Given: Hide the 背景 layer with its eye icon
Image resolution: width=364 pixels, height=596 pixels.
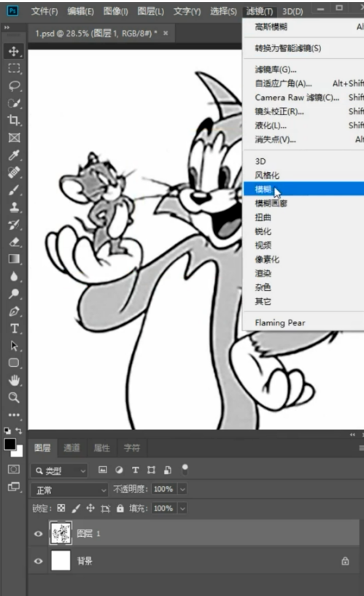Looking at the screenshot, I should [x=39, y=561].
